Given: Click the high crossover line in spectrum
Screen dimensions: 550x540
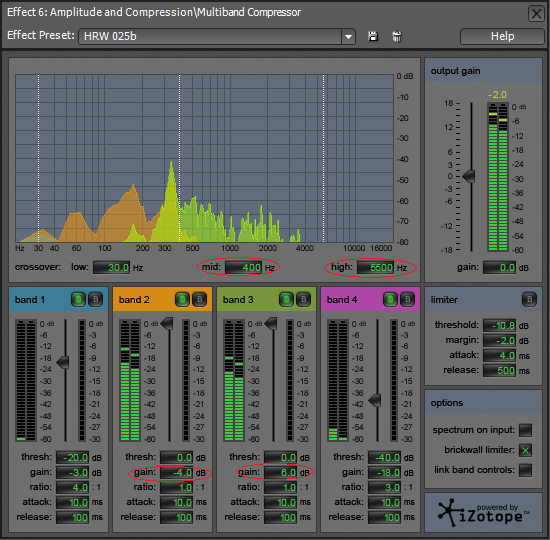Looking at the screenshot, I should [323, 158].
